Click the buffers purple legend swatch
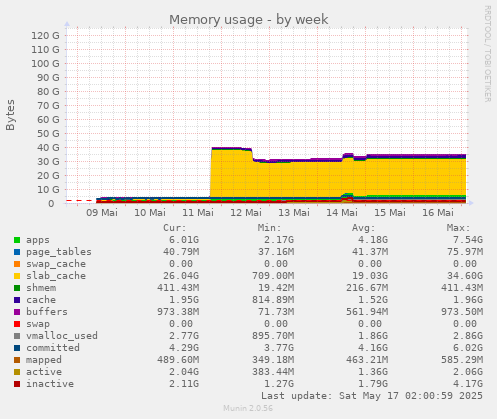The width and height of the screenshot is (497, 419). coord(17,312)
